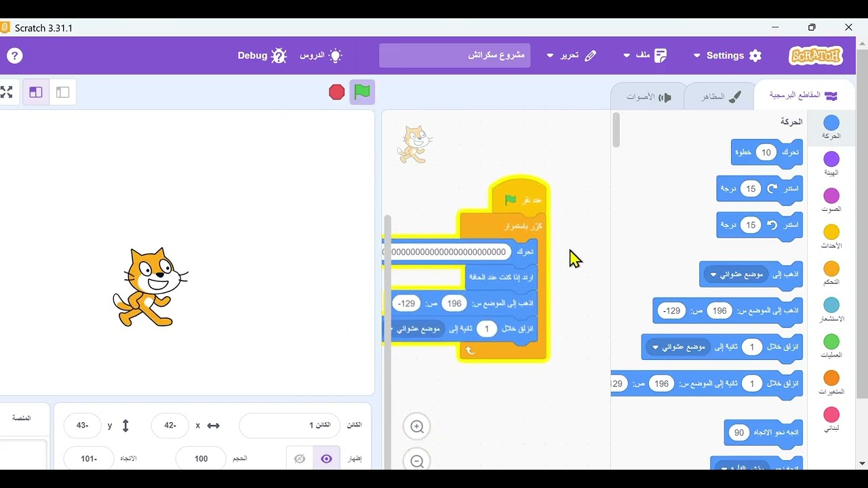Viewport: 868px width, 488px height.
Task: Click the sprite x position field
Action: [170, 426]
